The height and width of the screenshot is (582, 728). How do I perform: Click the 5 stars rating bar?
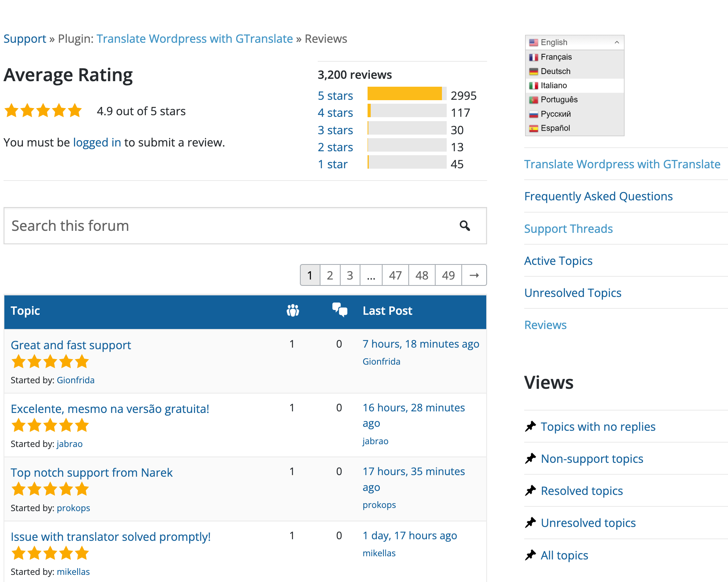[x=407, y=93]
